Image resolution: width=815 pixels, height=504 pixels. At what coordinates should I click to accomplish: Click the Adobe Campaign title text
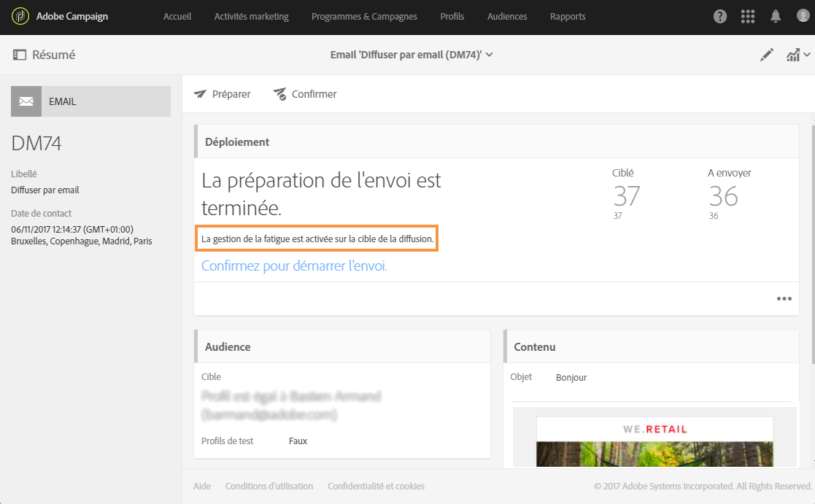(72, 17)
